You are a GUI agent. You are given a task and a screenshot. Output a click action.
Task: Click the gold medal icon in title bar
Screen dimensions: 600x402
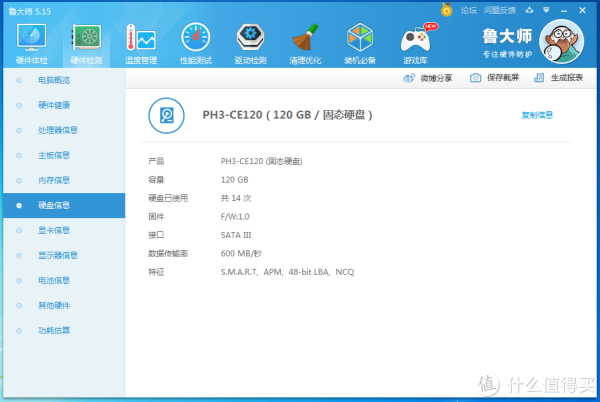(446, 10)
